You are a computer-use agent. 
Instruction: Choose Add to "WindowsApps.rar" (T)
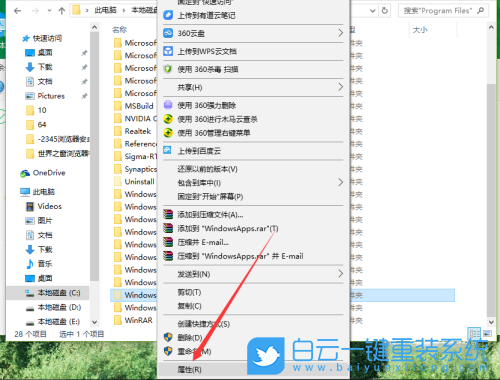pos(253,228)
